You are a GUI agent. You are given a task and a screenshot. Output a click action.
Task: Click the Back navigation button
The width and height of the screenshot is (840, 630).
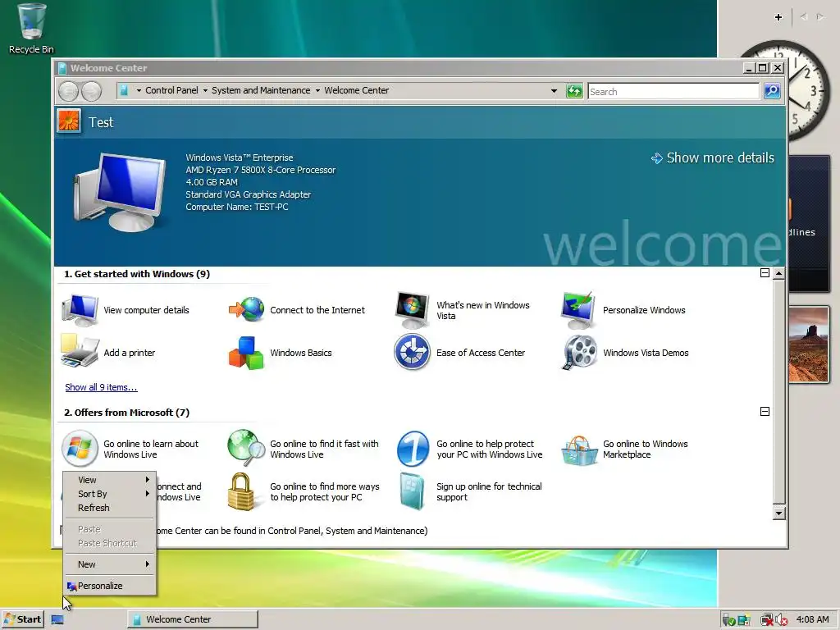click(69, 91)
